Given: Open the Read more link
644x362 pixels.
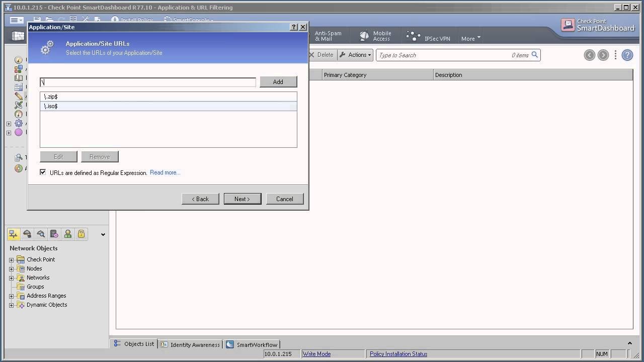Looking at the screenshot, I should (x=165, y=172).
